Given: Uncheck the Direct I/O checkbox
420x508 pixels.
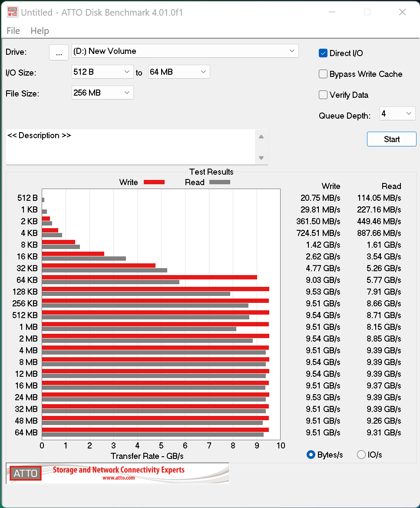Looking at the screenshot, I should 323,53.
